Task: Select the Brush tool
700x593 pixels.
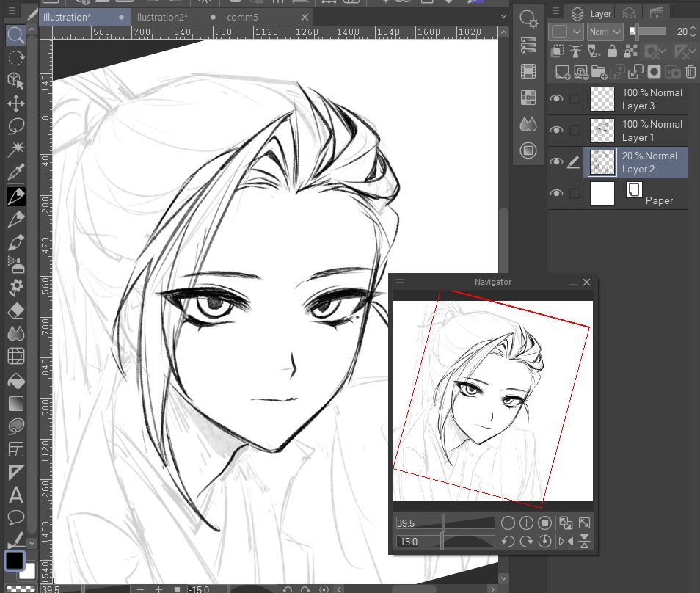Action: (15, 242)
